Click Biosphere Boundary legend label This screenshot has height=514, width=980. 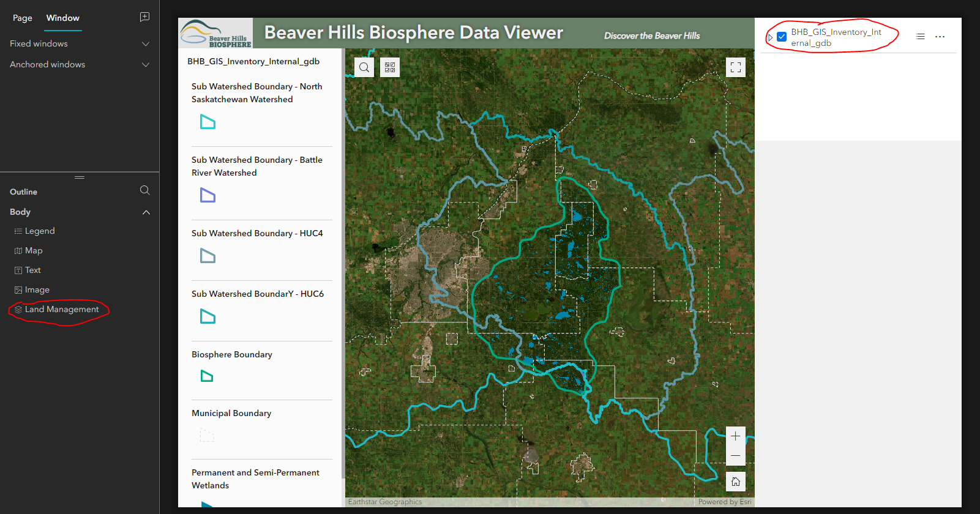click(x=232, y=355)
